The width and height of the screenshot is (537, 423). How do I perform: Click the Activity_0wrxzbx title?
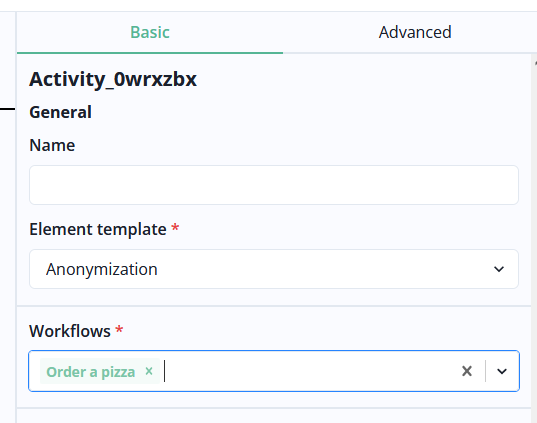click(x=113, y=79)
